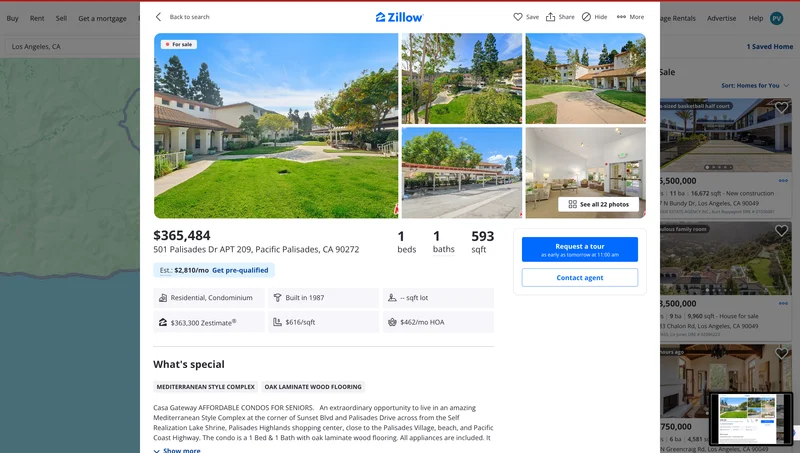This screenshot has width=800, height=453.
Task: Expand the Show more description chevron
Action: pos(157,450)
